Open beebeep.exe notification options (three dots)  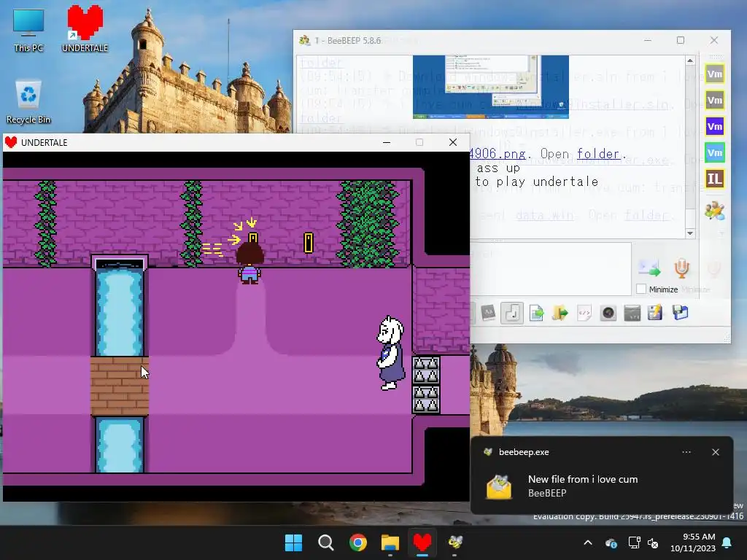[686, 452]
